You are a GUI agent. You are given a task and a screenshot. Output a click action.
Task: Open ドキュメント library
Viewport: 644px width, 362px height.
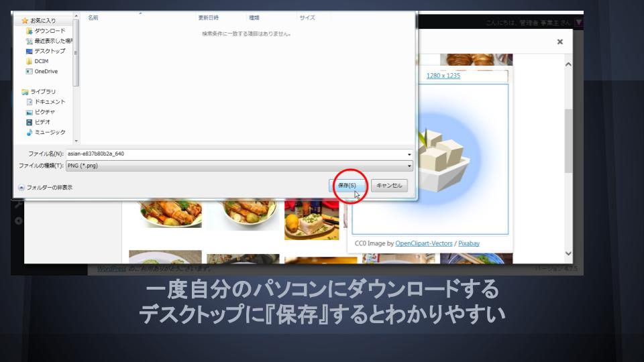click(50, 102)
